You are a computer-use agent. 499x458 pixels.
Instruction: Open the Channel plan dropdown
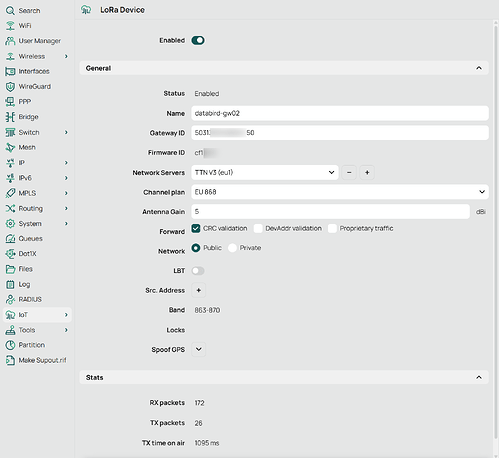point(340,192)
